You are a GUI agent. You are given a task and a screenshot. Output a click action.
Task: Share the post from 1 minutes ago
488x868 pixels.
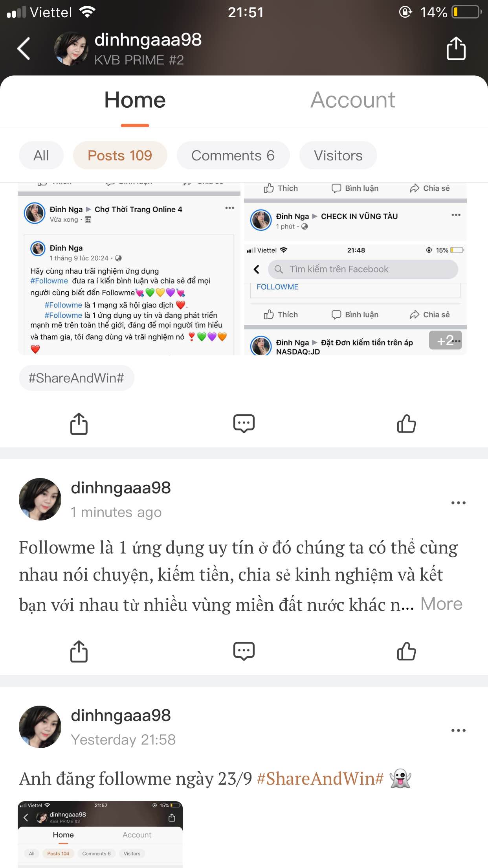tap(79, 651)
